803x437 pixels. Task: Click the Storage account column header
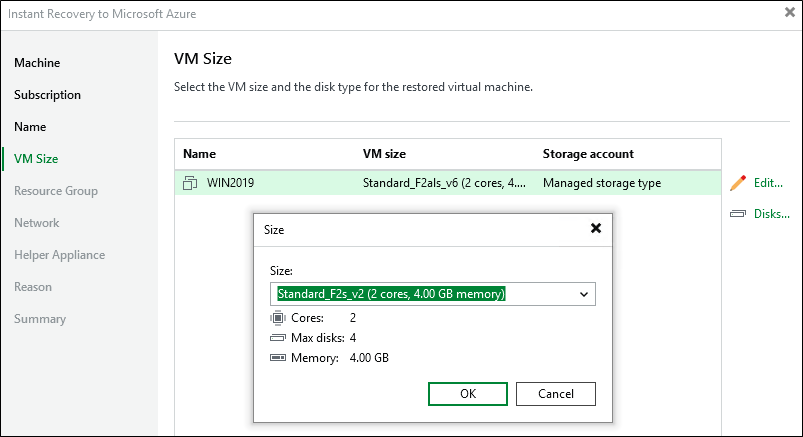588,154
